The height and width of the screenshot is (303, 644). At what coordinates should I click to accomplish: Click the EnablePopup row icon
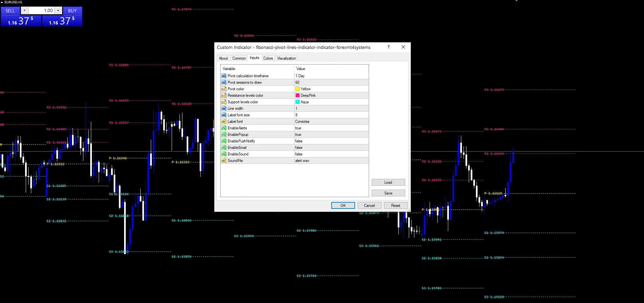[x=223, y=135]
